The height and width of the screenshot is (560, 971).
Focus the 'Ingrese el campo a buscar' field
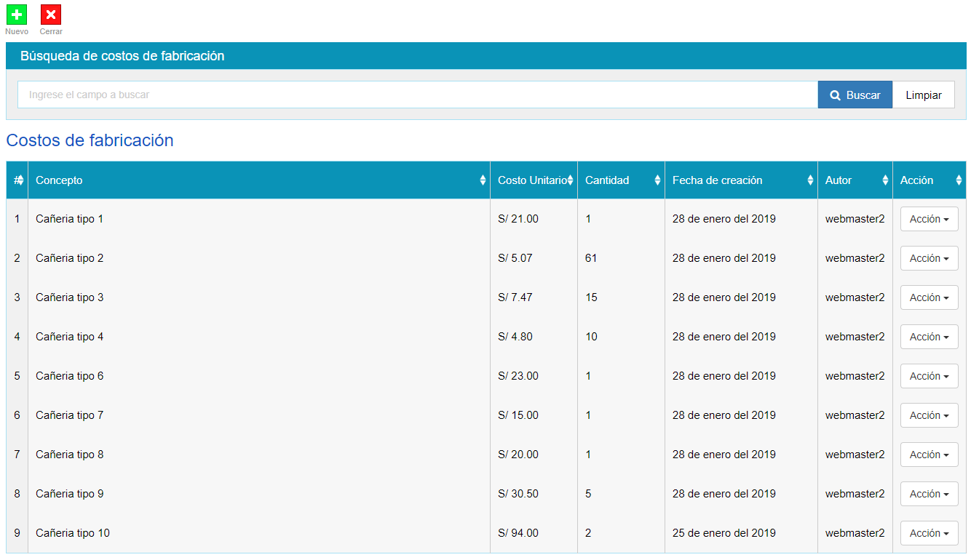[x=417, y=95]
